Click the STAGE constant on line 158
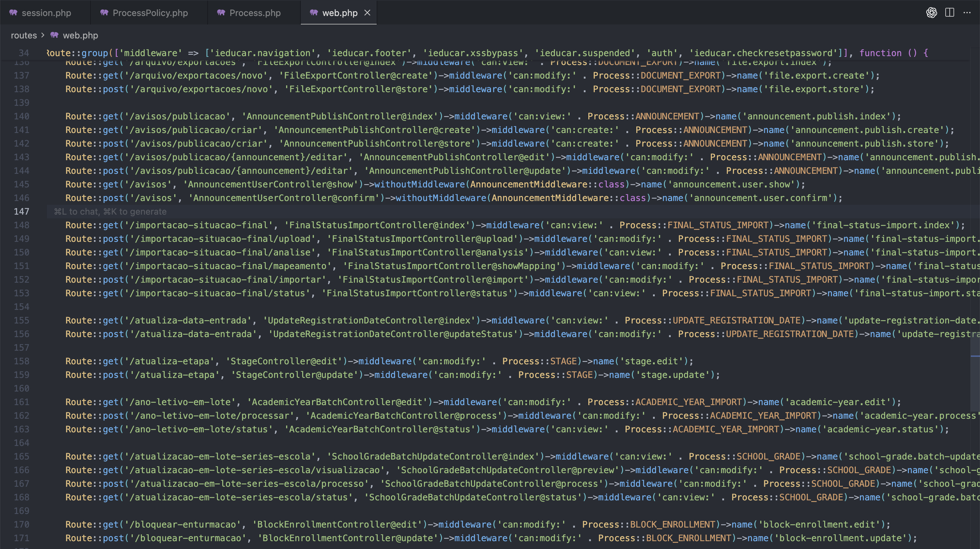The image size is (980, 549). [563, 361]
